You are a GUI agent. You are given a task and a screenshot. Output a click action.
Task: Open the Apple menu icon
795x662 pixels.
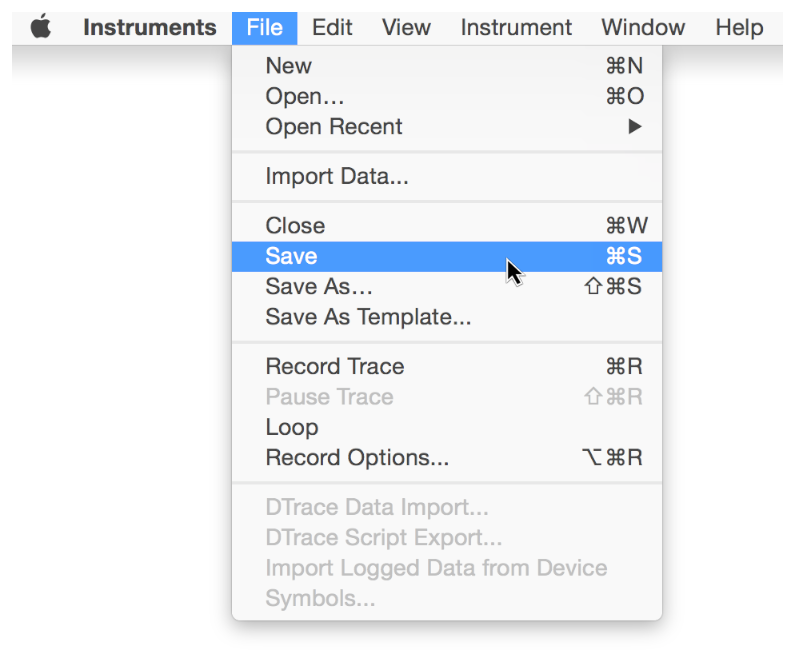coord(41,28)
